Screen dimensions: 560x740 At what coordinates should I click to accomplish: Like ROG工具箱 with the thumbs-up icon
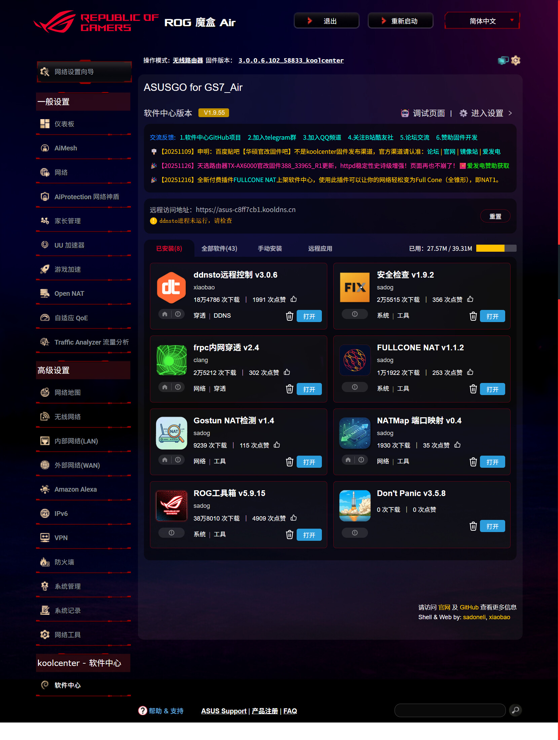[x=294, y=518]
